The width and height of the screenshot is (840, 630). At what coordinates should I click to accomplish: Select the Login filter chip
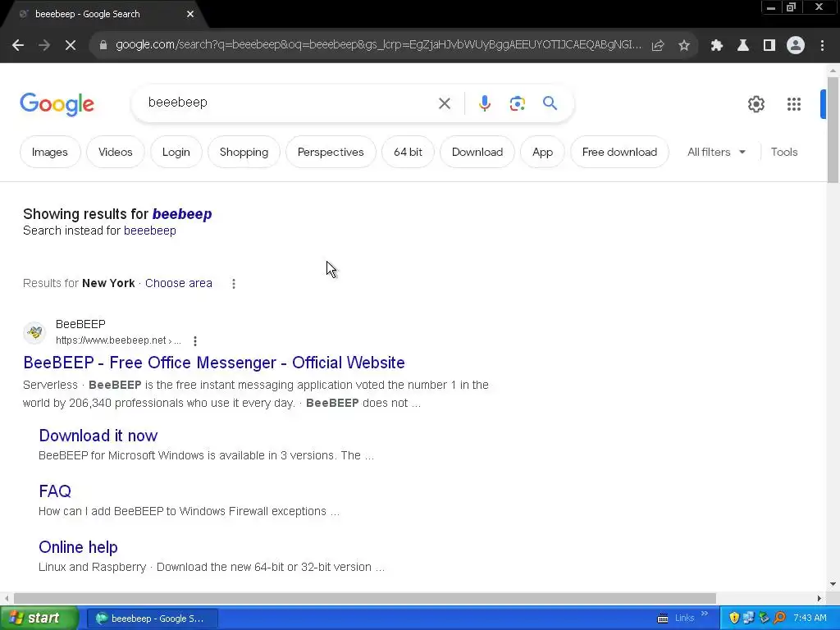pos(176,152)
